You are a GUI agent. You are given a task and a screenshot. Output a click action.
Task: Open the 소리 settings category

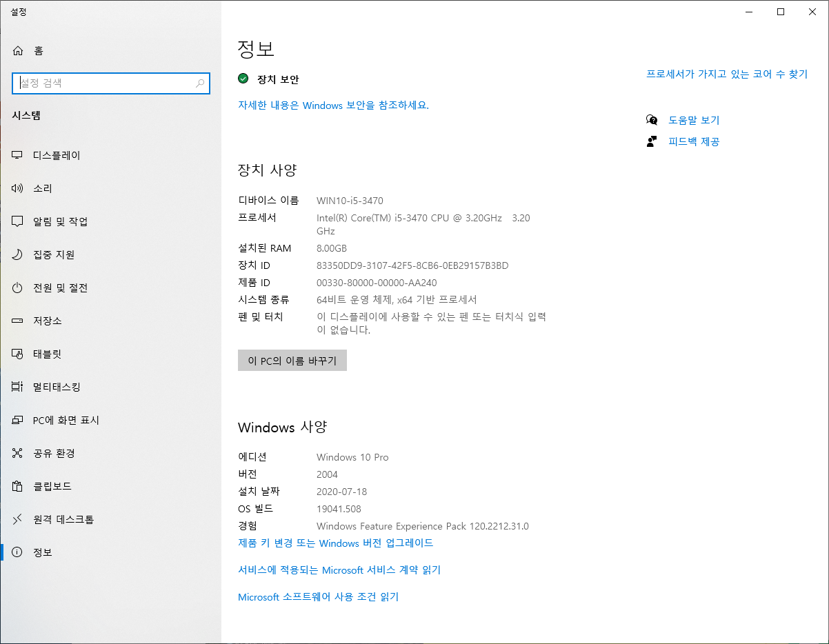(x=110, y=188)
